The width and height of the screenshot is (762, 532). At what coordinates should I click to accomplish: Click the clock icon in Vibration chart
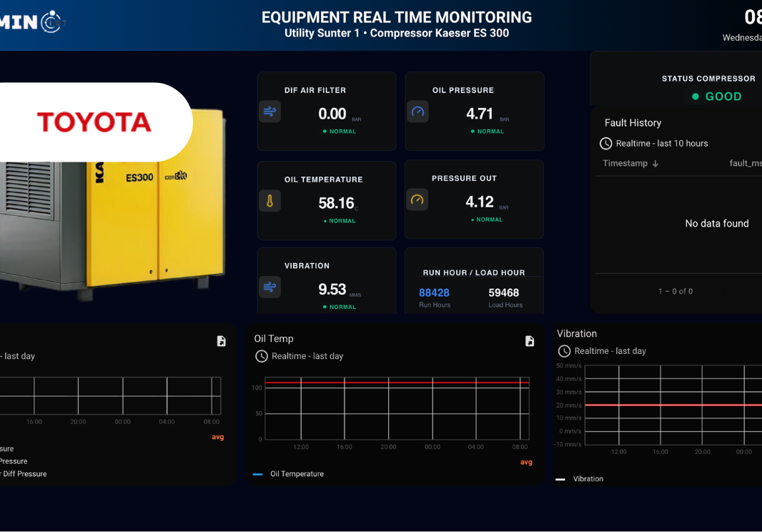(x=564, y=351)
